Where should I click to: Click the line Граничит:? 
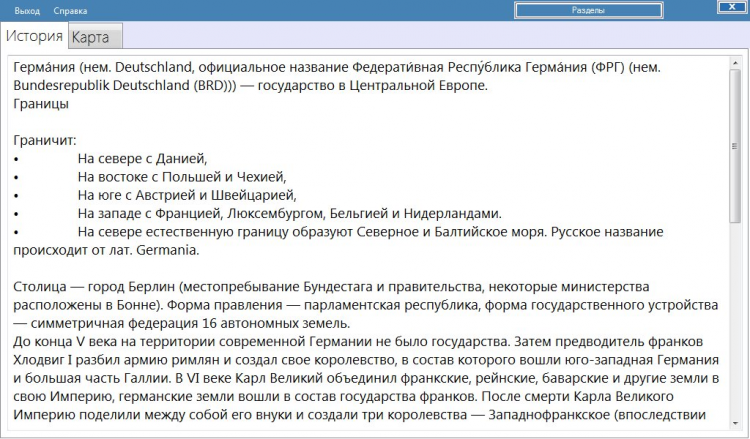coord(45,140)
